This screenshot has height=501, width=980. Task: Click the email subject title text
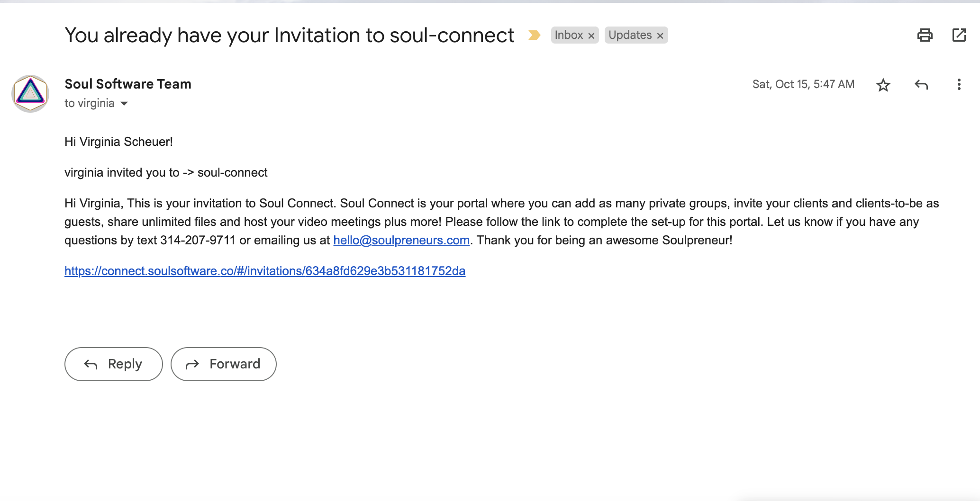pos(289,35)
